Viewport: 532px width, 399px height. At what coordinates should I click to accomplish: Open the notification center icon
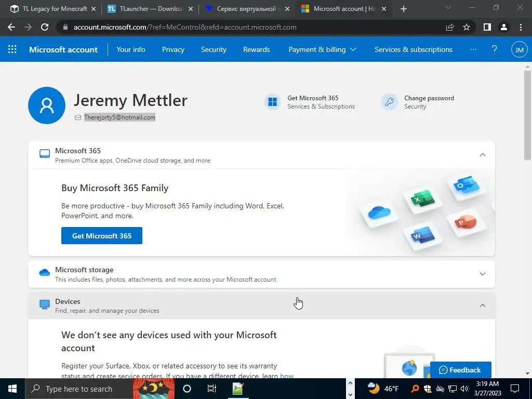tap(515, 389)
